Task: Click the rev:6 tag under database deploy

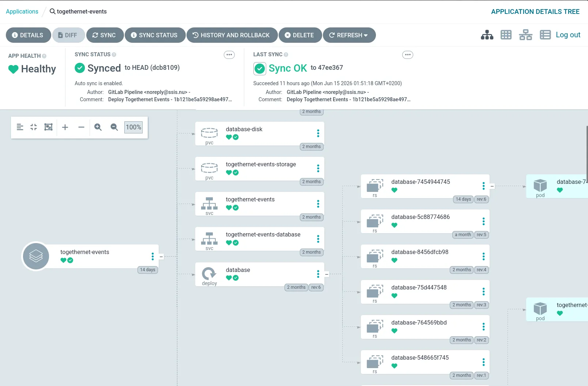Action: click(x=316, y=287)
